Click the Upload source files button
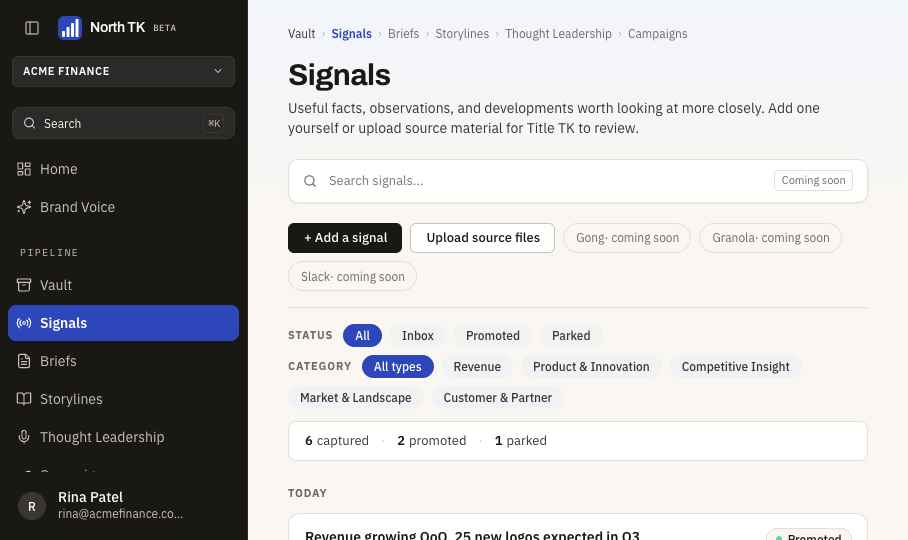This screenshot has width=908, height=540. coord(482,238)
